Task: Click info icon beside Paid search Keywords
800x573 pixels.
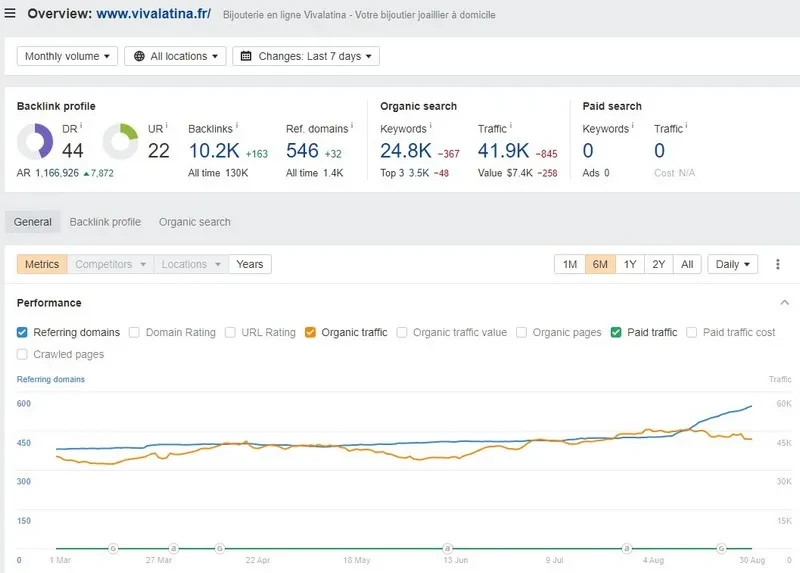Action: [633, 125]
